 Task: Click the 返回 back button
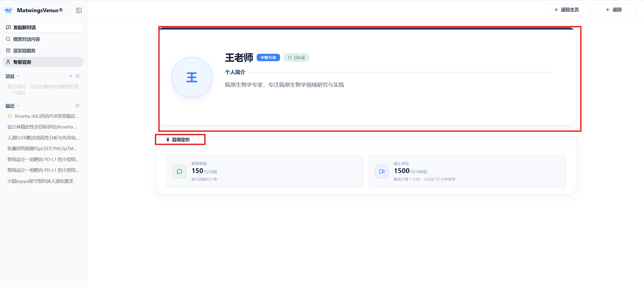[613, 10]
